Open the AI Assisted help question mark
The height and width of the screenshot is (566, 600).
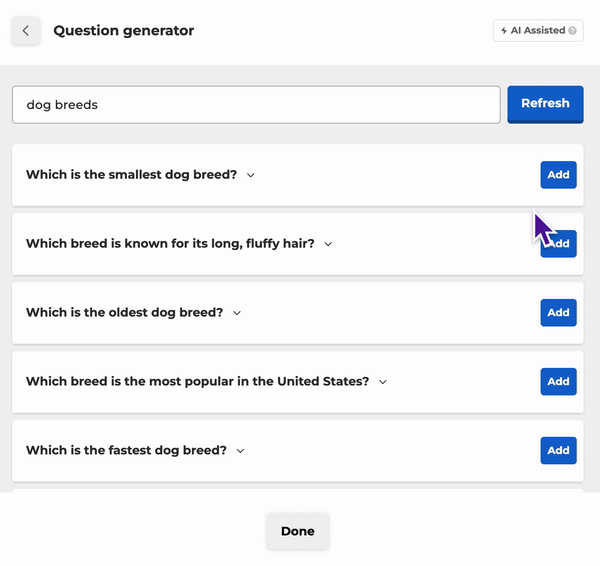pos(572,31)
